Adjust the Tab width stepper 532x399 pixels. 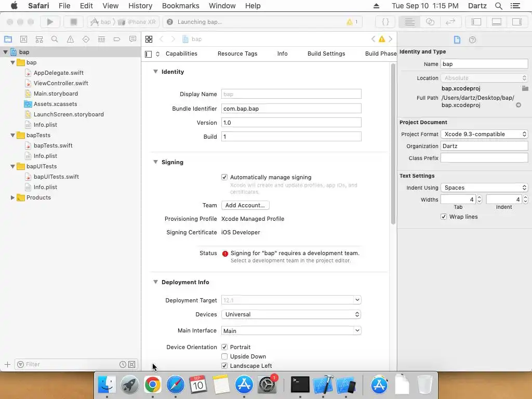(479, 199)
